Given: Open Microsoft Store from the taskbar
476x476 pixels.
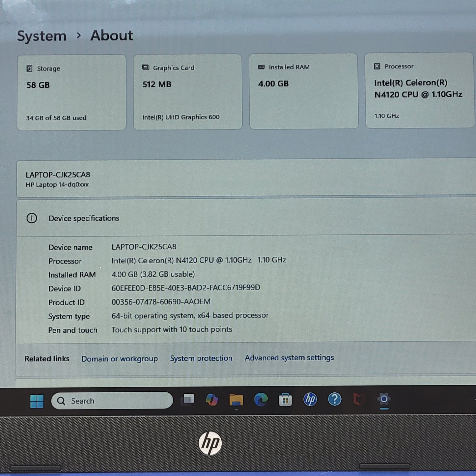Looking at the screenshot, I should [x=285, y=400].
